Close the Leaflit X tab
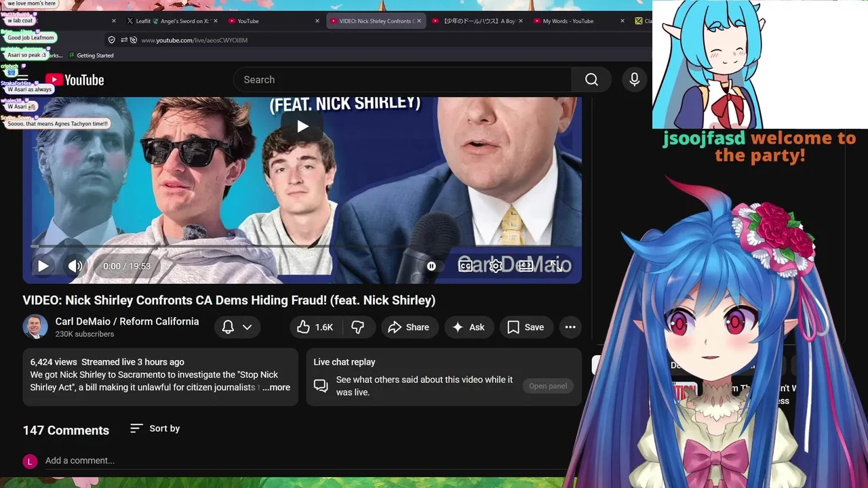868x488 pixels. [x=216, y=21]
